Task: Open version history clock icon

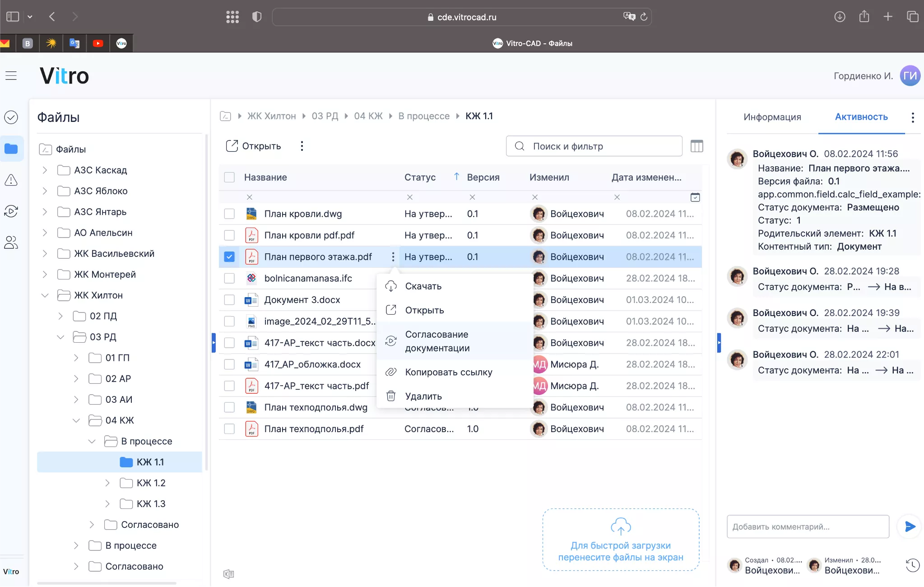Action: pos(912,565)
